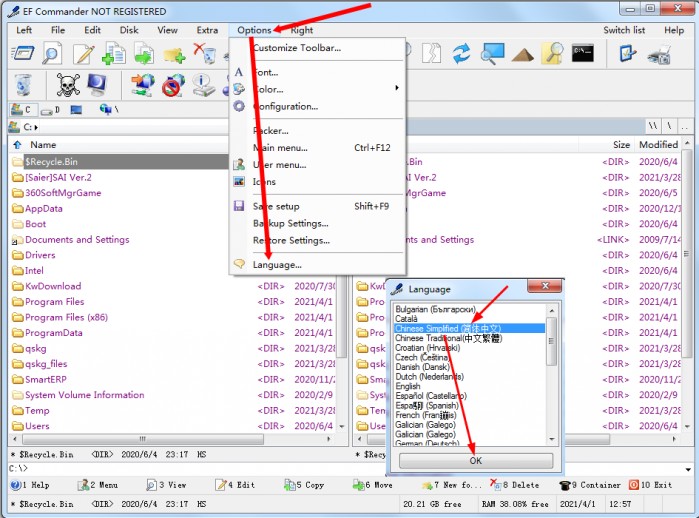This screenshot has width=699, height=518.
Task: Click the copy files toolbar icon
Action: 114,54
